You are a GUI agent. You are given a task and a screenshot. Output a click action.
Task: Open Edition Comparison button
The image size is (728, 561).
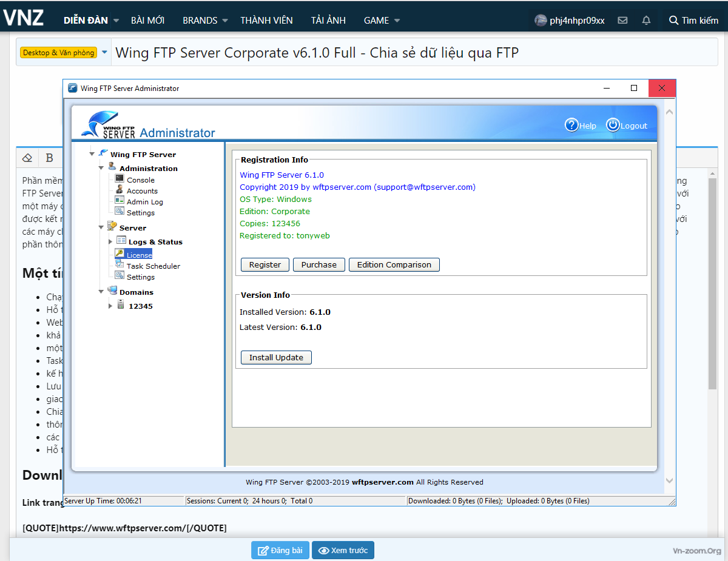394,264
